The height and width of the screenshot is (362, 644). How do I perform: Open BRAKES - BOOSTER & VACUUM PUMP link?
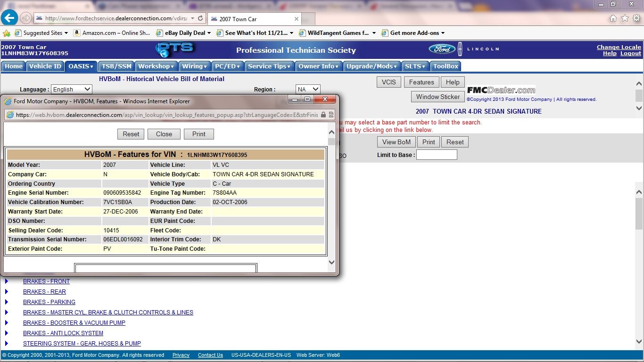[74, 323]
